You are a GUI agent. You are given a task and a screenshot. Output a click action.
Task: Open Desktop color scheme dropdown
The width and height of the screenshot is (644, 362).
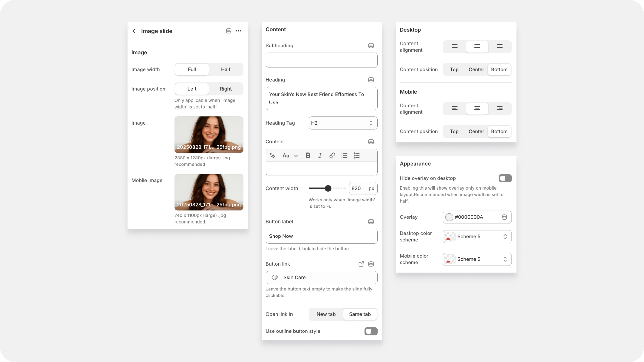click(477, 237)
